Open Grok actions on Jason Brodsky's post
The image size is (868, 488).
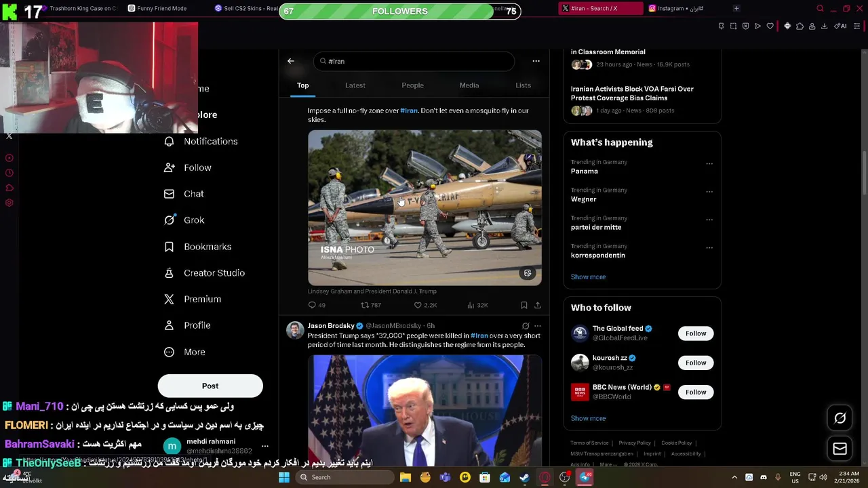click(x=525, y=326)
